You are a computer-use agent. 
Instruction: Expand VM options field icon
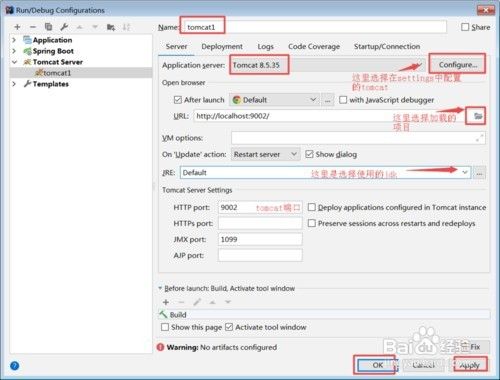pos(479,138)
